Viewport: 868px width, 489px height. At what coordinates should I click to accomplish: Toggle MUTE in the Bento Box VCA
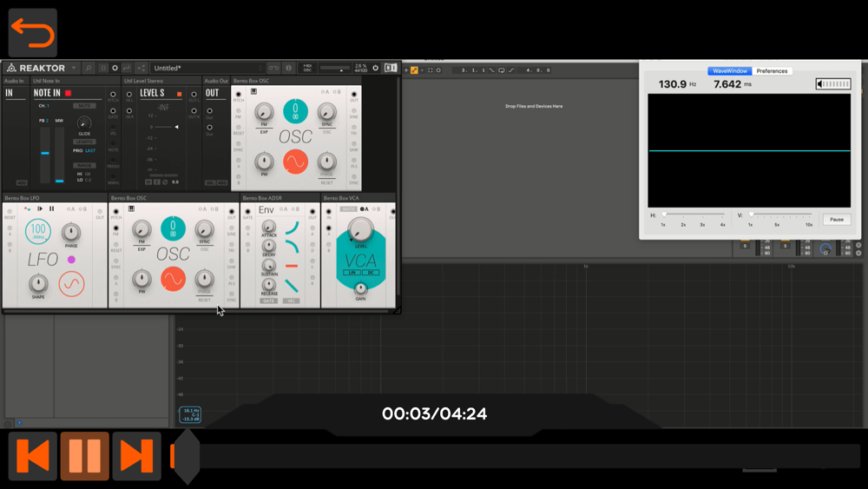pyautogui.click(x=348, y=208)
